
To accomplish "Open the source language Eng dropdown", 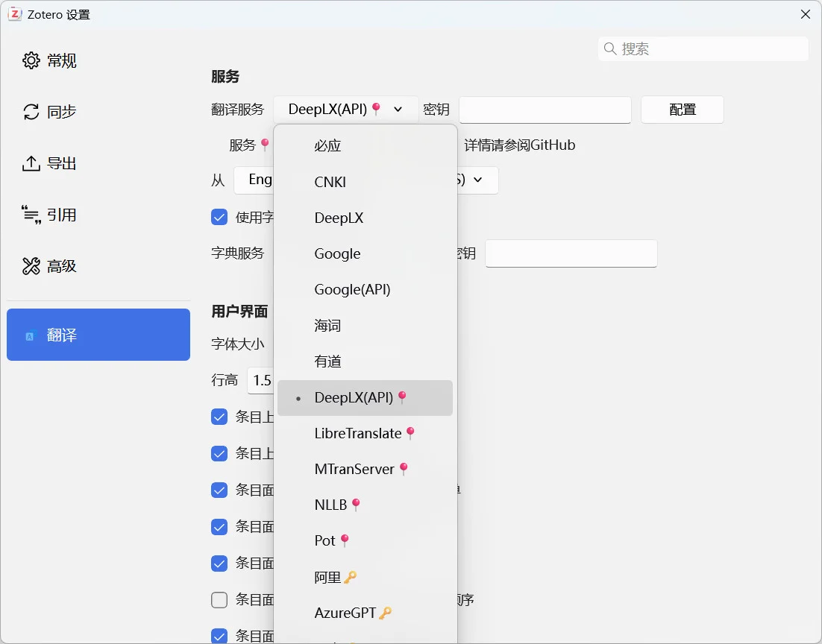I will tap(260, 179).
